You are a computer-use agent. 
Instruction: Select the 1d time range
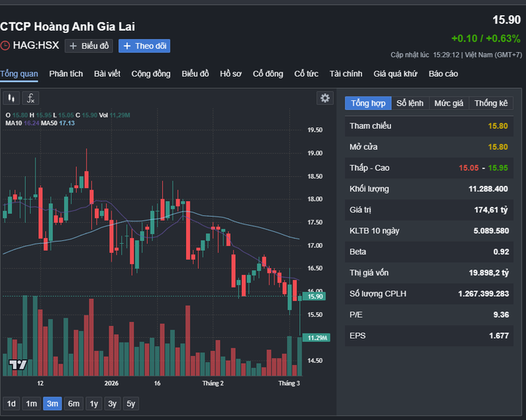click(x=11, y=403)
